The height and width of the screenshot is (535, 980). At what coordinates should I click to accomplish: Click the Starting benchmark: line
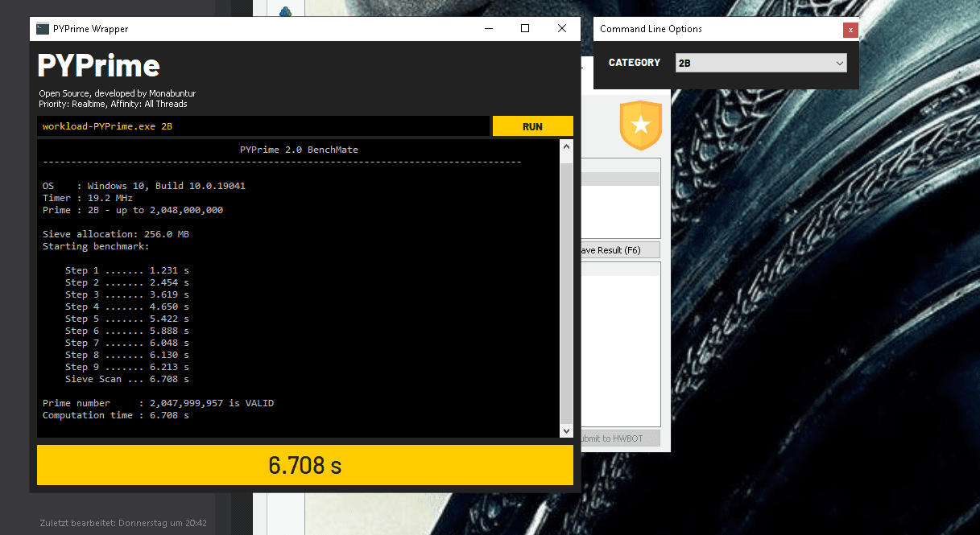point(96,246)
